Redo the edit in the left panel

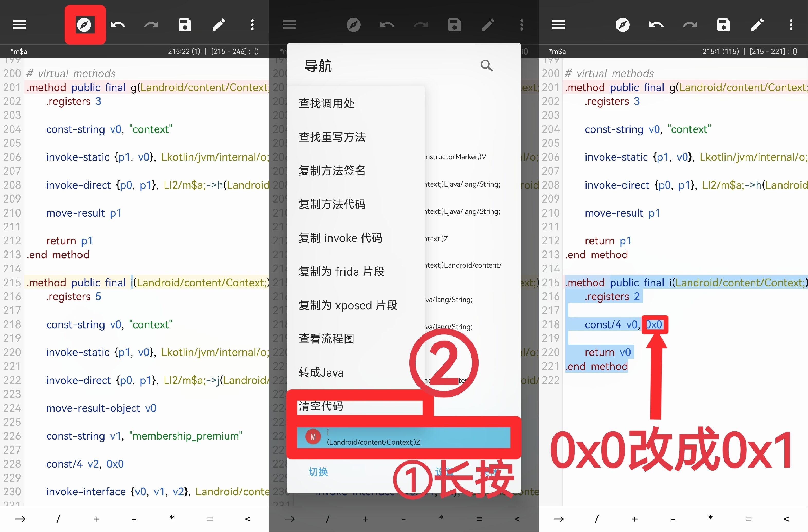[x=151, y=25]
